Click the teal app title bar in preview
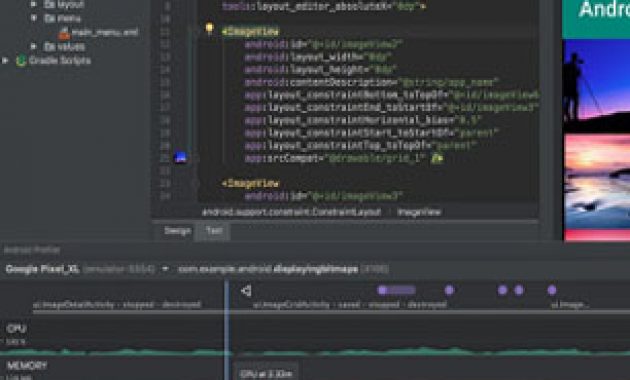 pos(596,19)
